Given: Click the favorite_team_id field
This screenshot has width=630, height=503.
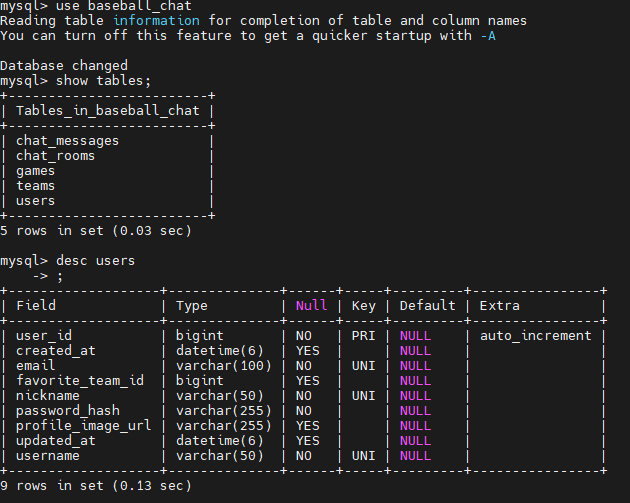Looking at the screenshot, I should (x=80, y=381).
